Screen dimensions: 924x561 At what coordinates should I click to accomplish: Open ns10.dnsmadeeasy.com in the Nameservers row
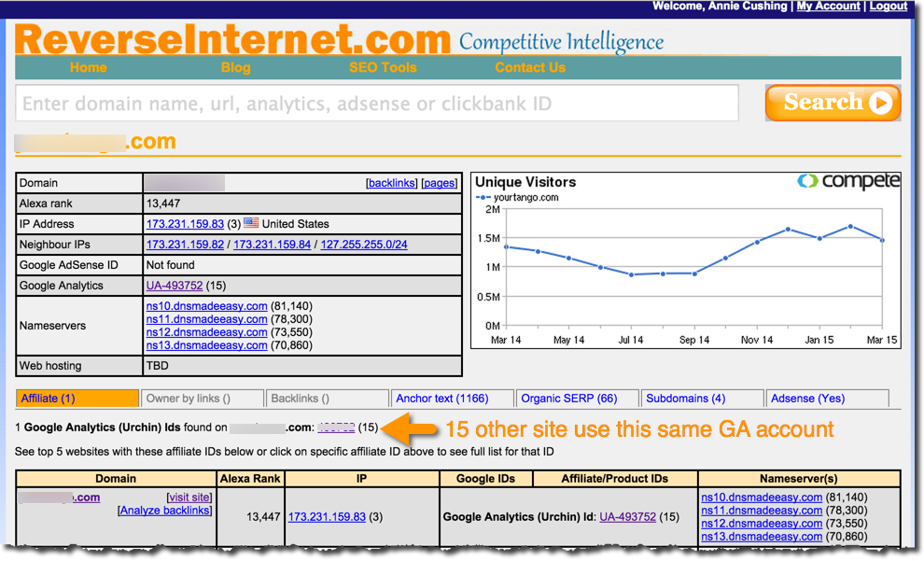coord(207,306)
